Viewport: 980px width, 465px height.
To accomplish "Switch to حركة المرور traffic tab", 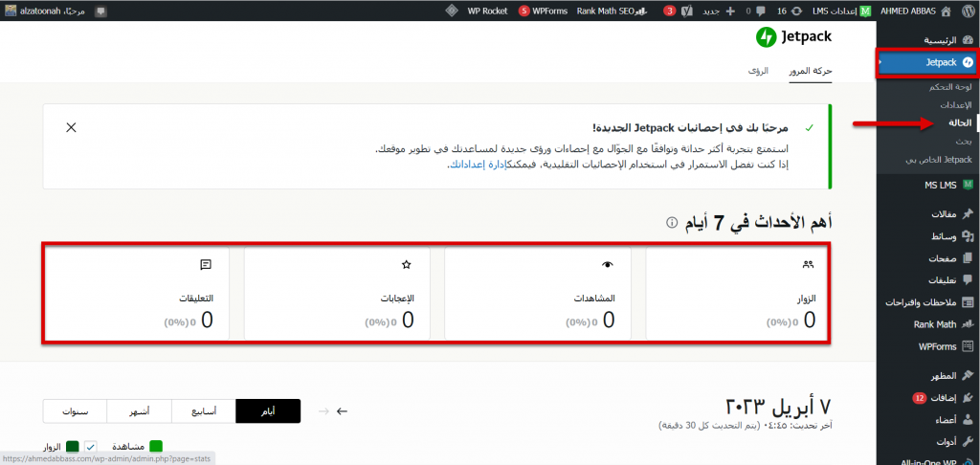I will coord(810,71).
